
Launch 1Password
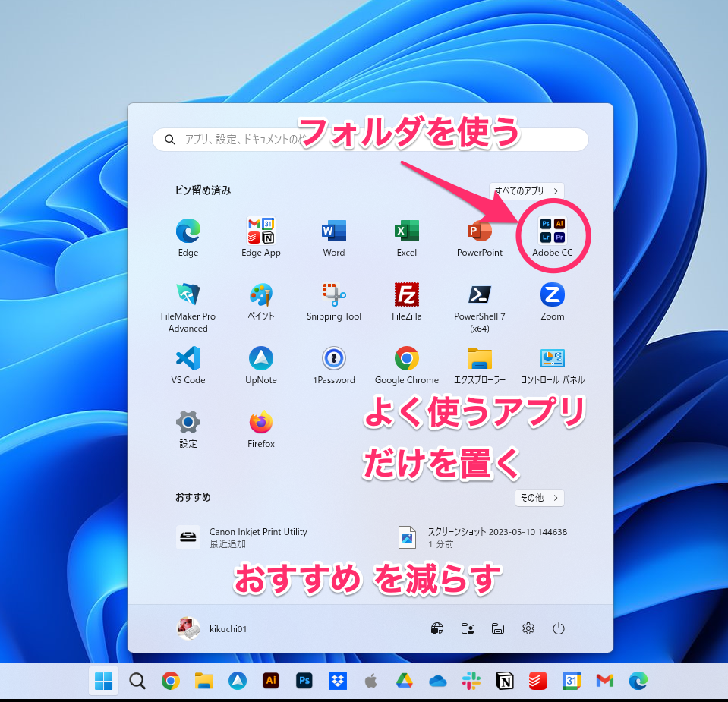[334, 365]
